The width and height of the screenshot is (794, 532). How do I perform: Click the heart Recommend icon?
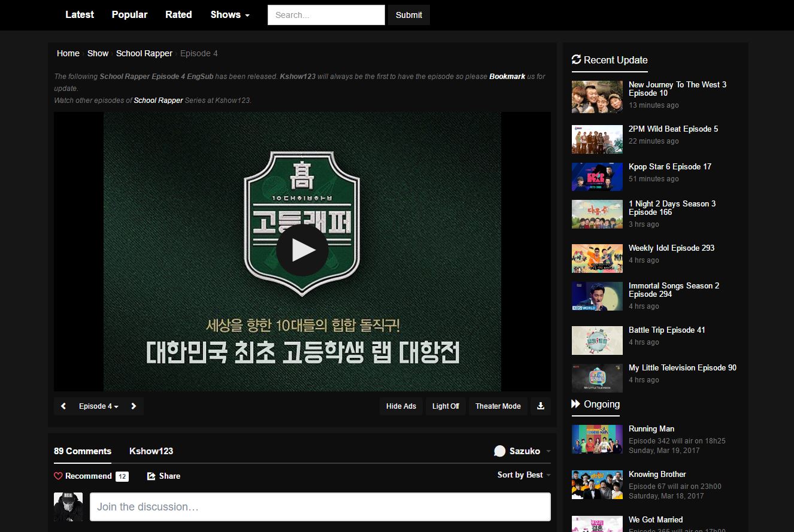(58, 476)
